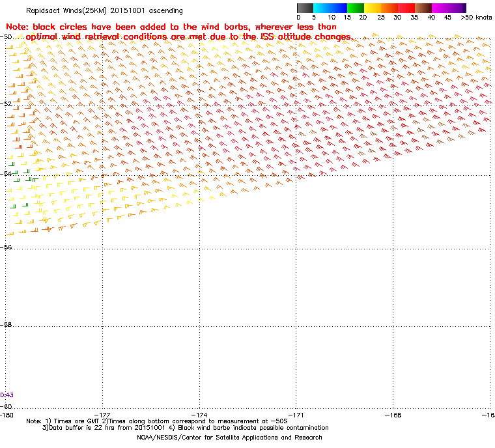Click the '25' legend tick label
This screenshot has width=495, height=448.
pyautogui.click(x=381, y=18)
